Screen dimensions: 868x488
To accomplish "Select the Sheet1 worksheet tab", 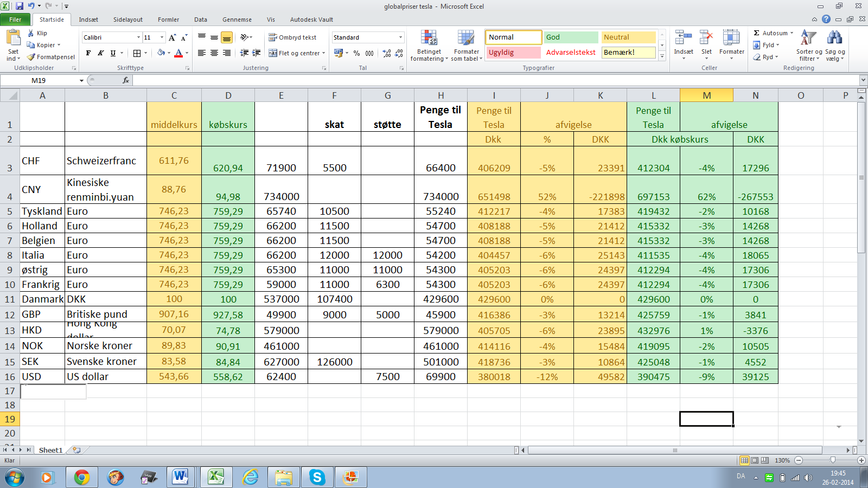I will (50, 450).
